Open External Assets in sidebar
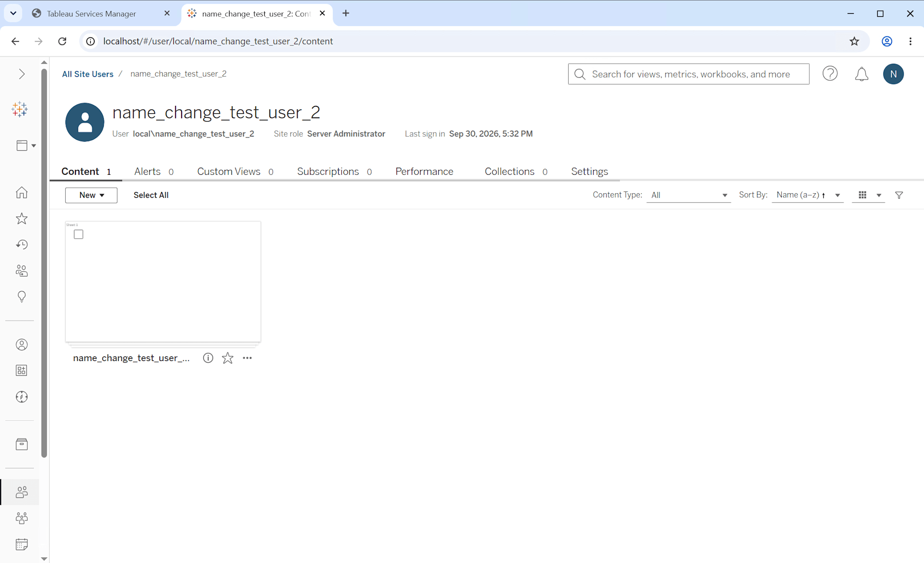Image resolution: width=924 pixels, height=563 pixels. tap(22, 445)
